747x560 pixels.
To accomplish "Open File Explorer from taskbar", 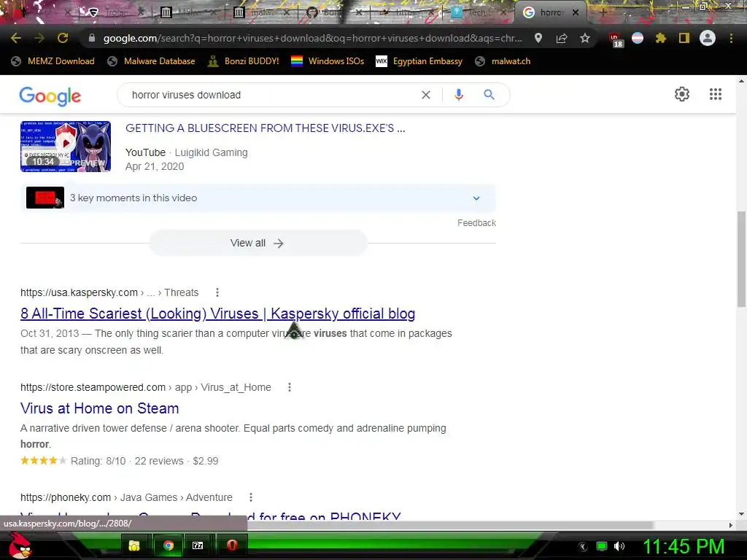I will (134, 545).
